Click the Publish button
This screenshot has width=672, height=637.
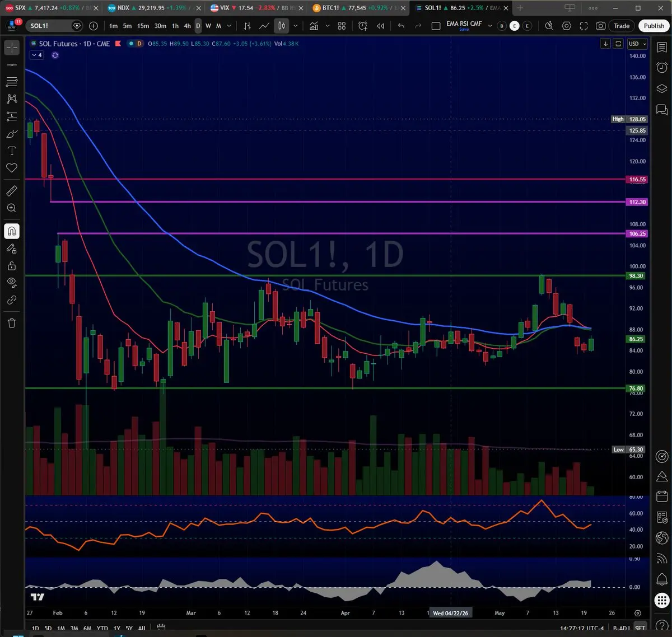point(654,26)
